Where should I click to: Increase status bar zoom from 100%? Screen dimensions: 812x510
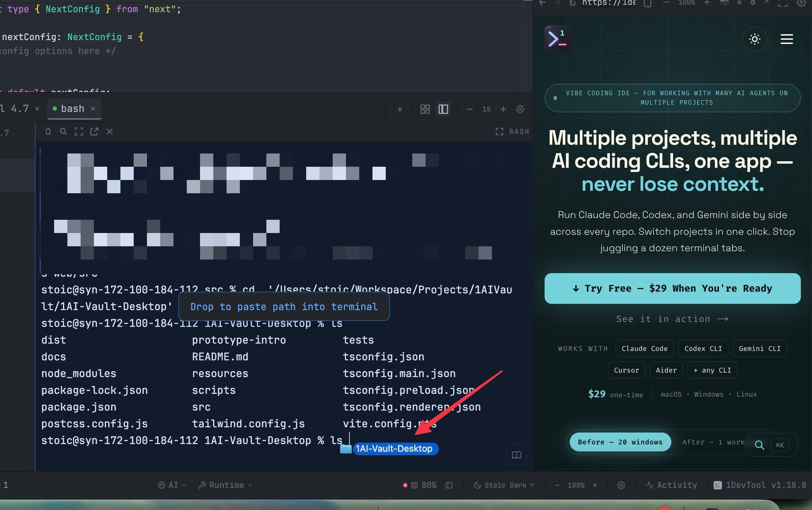click(595, 485)
